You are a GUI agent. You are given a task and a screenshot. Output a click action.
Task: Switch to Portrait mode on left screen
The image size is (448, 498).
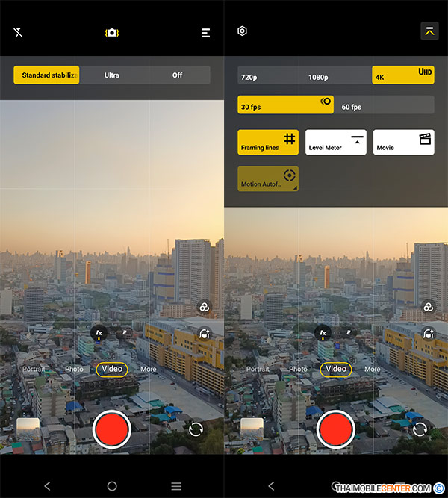pos(34,369)
